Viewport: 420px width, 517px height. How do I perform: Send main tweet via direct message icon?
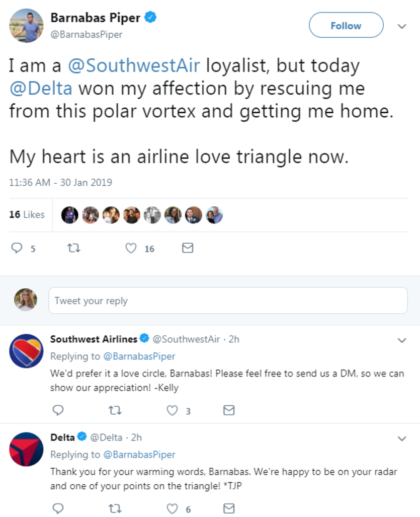(x=187, y=248)
